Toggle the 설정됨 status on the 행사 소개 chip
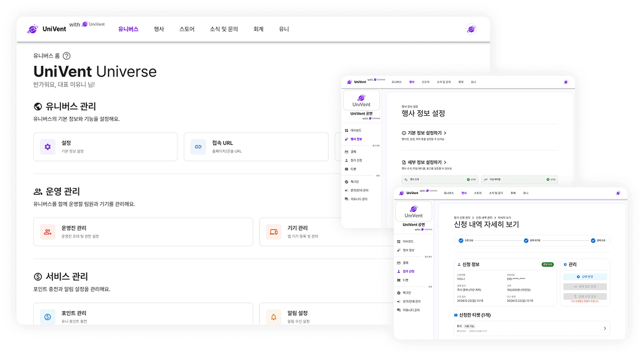This screenshot has width=644, height=356. point(468,179)
